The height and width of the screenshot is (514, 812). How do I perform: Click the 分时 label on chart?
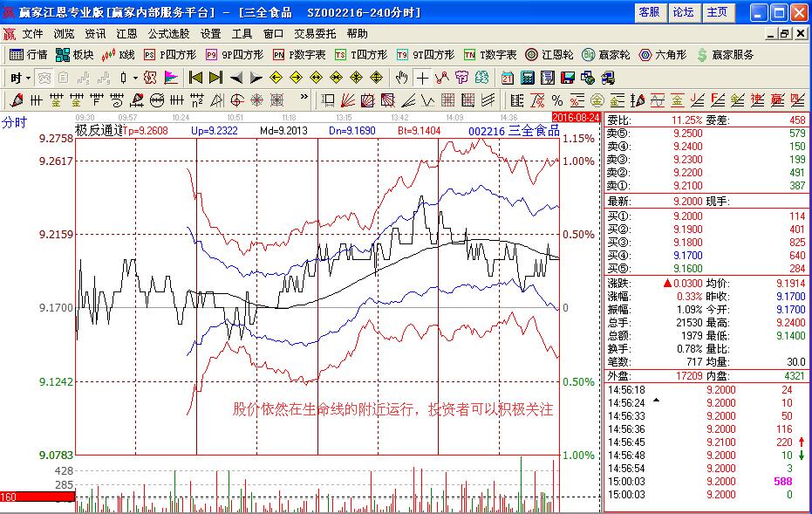(15, 123)
